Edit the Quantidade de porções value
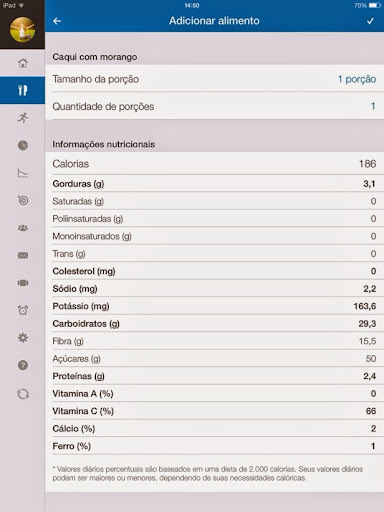This screenshot has height=512, width=384. point(373,106)
